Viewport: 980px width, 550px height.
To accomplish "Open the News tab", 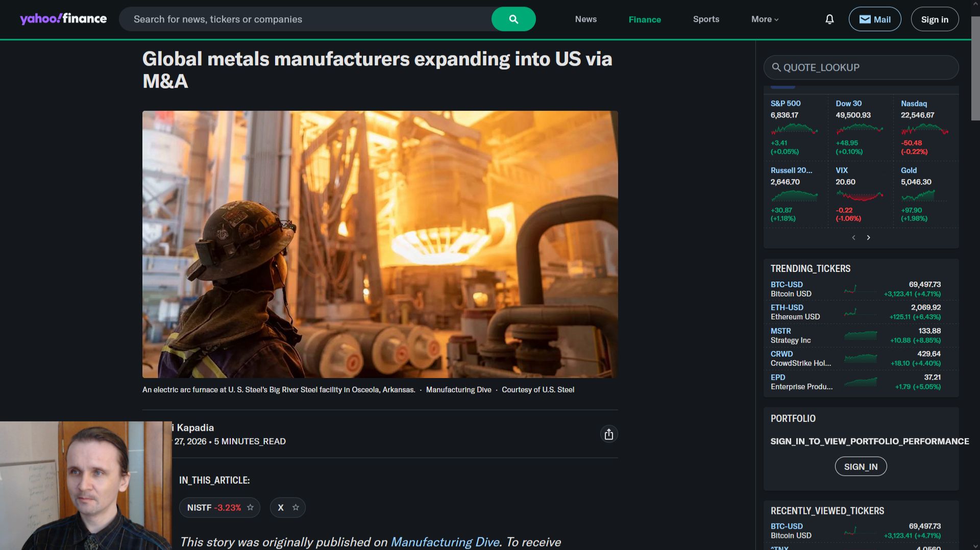I will click(x=585, y=19).
